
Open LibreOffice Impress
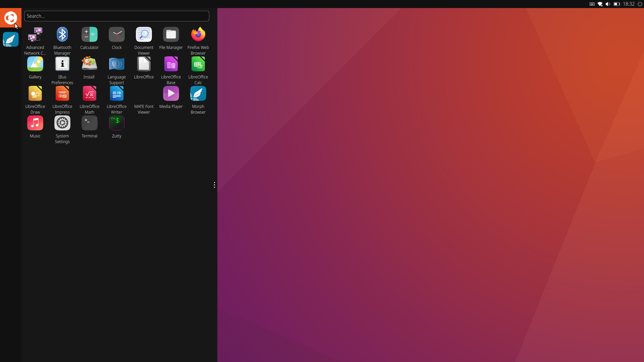pos(62,100)
